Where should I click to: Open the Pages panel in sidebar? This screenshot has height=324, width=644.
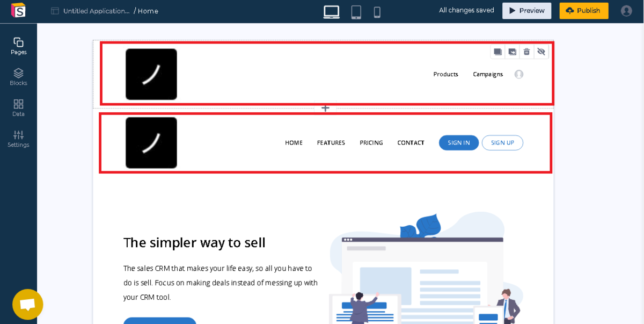pos(18,46)
